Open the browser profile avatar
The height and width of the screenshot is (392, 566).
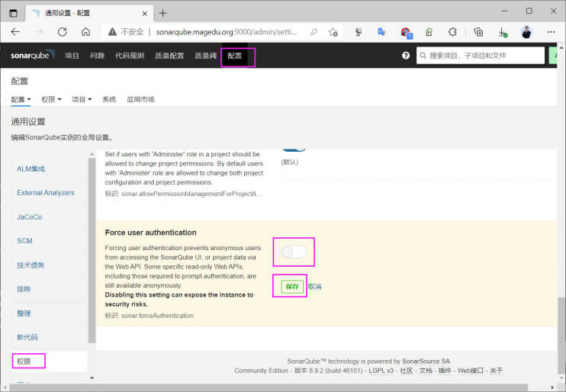(x=526, y=32)
